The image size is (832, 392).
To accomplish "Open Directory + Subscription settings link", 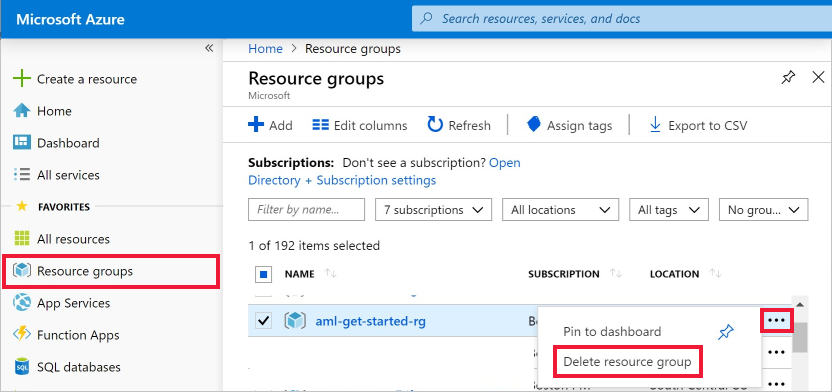I will pos(342,180).
